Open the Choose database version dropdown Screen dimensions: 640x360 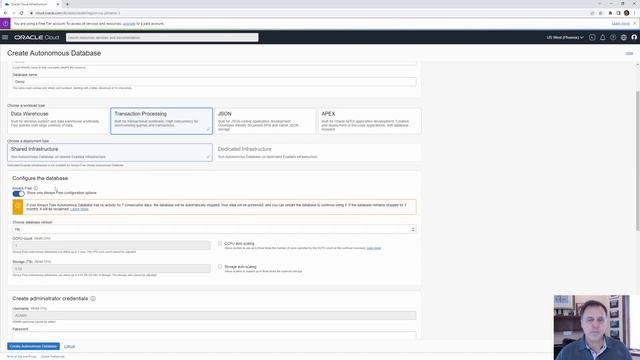click(x=214, y=229)
